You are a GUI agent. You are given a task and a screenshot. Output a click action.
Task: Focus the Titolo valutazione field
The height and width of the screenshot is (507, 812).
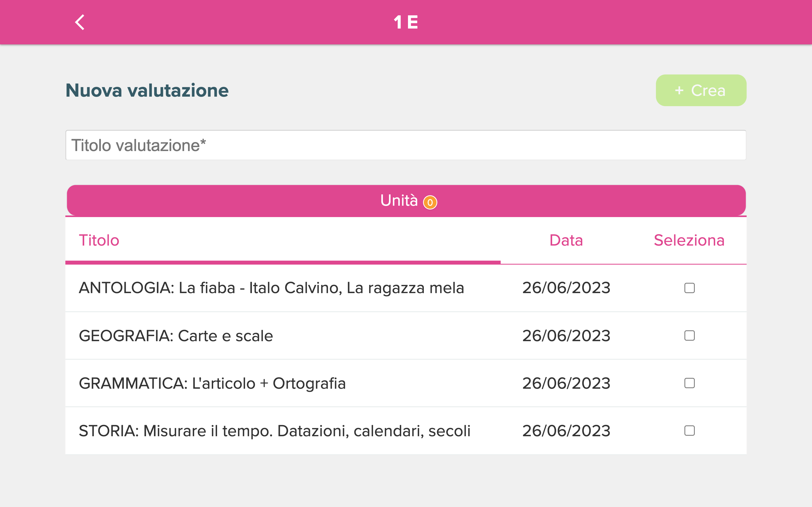(406, 145)
